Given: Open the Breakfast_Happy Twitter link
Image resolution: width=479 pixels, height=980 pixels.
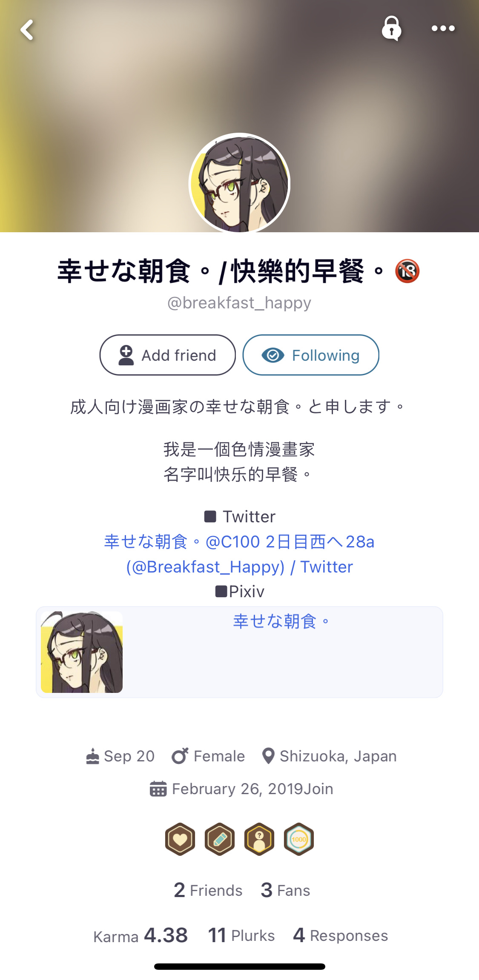Looking at the screenshot, I should point(239,554).
